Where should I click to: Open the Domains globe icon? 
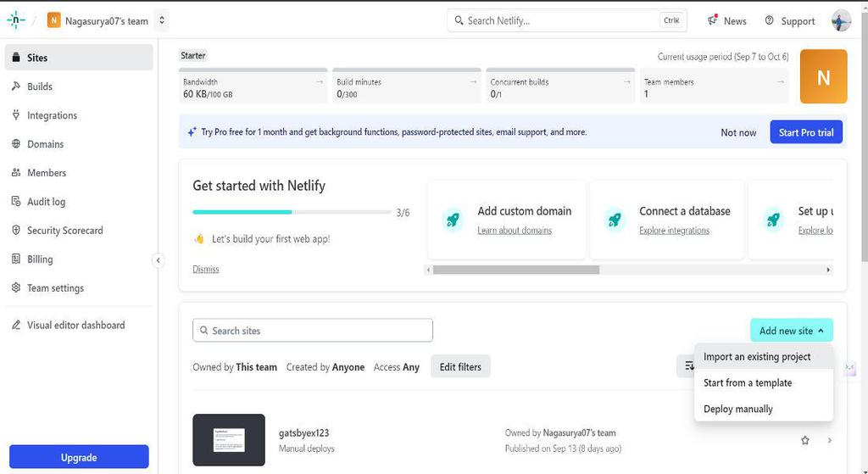coord(16,144)
